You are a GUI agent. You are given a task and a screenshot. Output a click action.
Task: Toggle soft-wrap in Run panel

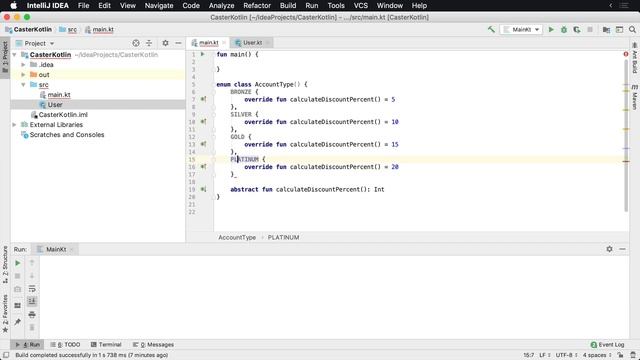point(32,289)
